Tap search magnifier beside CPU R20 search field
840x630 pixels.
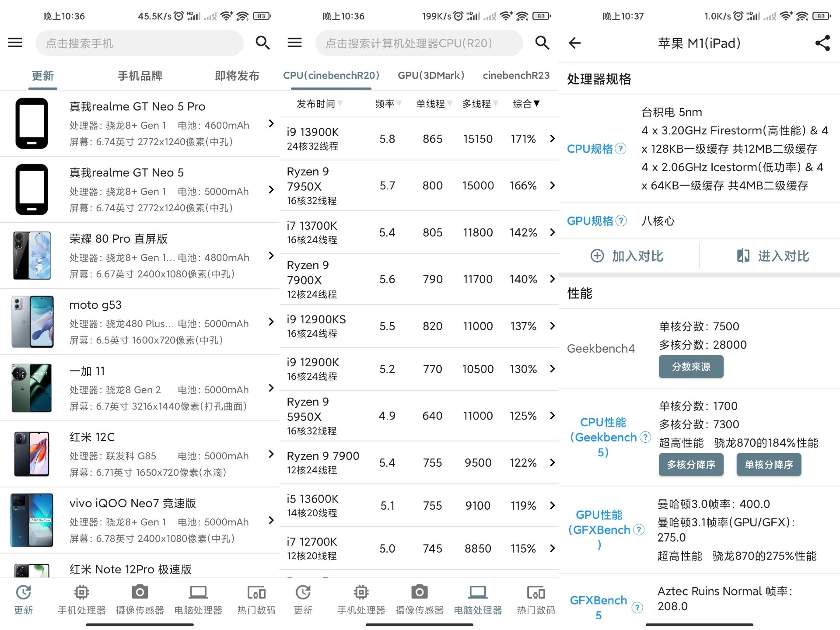click(x=542, y=42)
